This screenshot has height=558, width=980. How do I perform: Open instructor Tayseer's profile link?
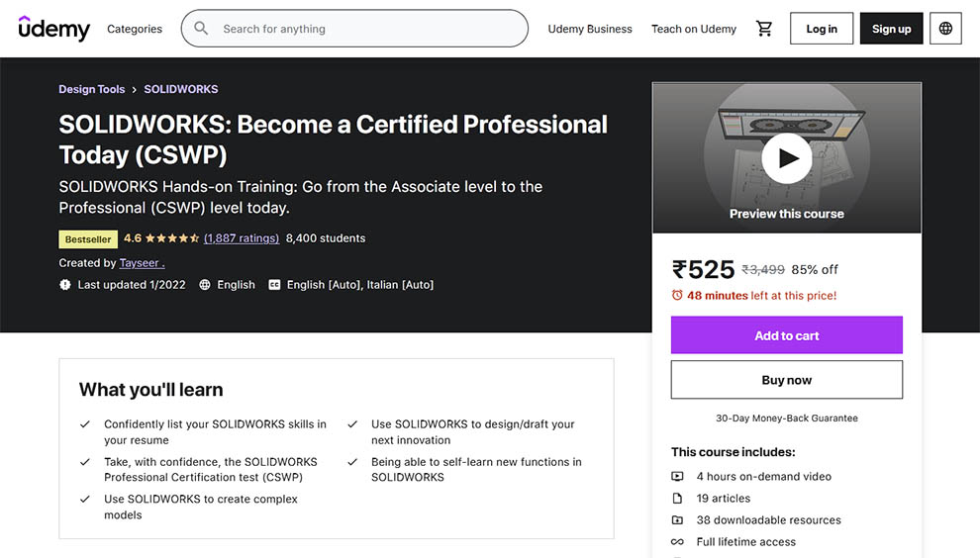[142, 263]
